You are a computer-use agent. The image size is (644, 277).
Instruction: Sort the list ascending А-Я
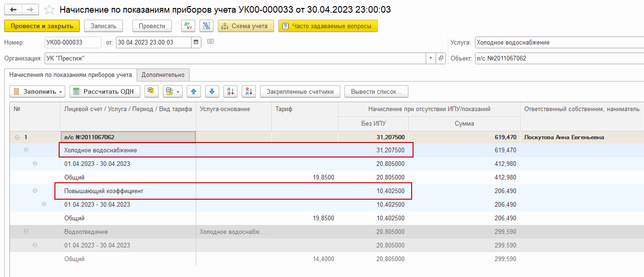coord(230,91)
